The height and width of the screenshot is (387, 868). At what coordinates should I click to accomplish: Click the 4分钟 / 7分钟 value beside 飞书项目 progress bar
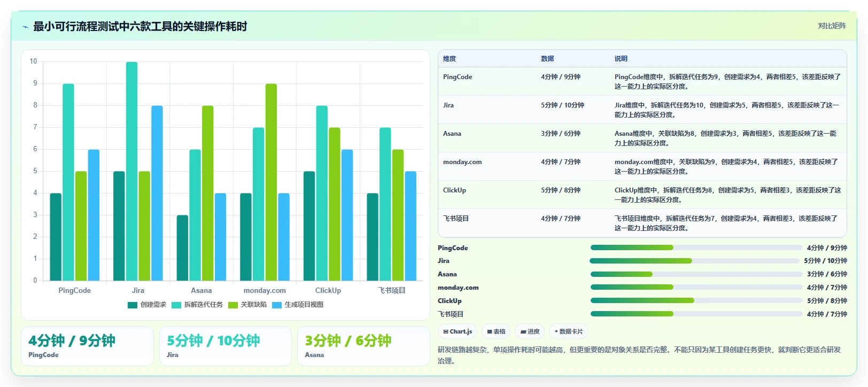tap(827, 314)
